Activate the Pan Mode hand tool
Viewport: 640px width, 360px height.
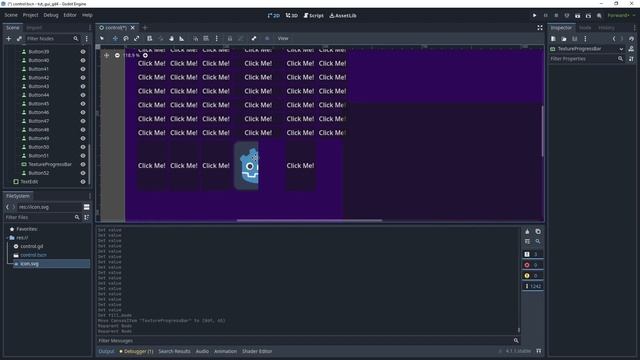click(x=171, y=38)
